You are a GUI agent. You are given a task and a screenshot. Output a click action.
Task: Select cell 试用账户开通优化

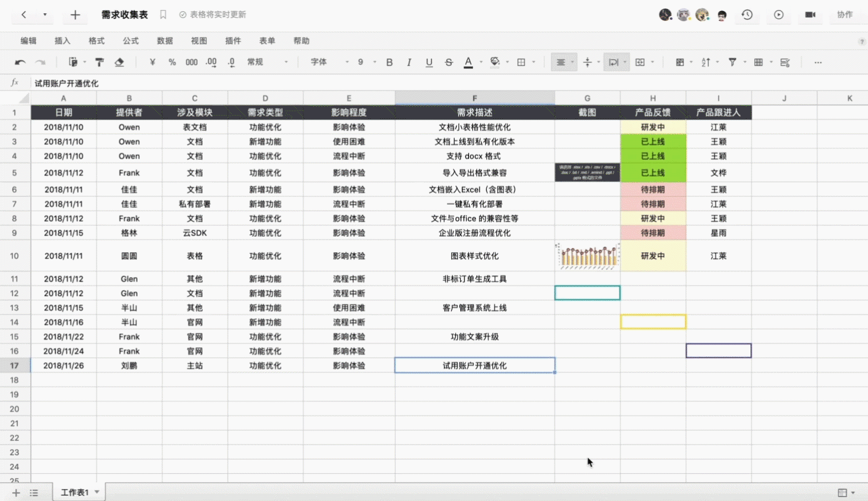coord(475,366)
